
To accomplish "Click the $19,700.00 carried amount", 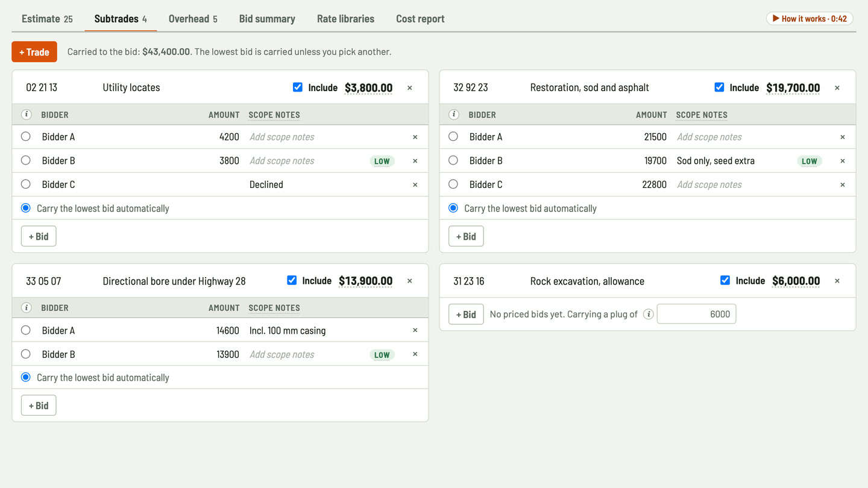I will [793, 88].
